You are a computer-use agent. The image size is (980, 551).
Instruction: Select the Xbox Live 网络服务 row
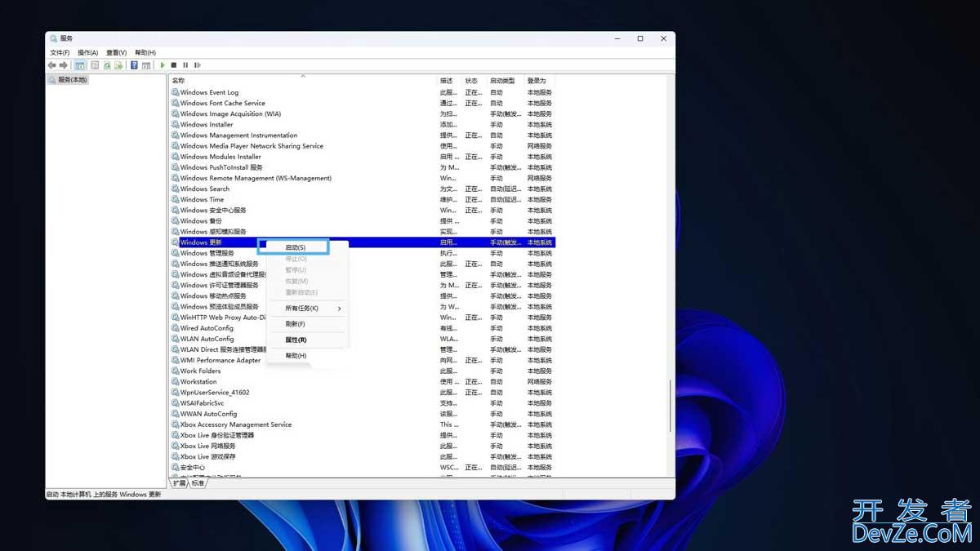(363, 446)
